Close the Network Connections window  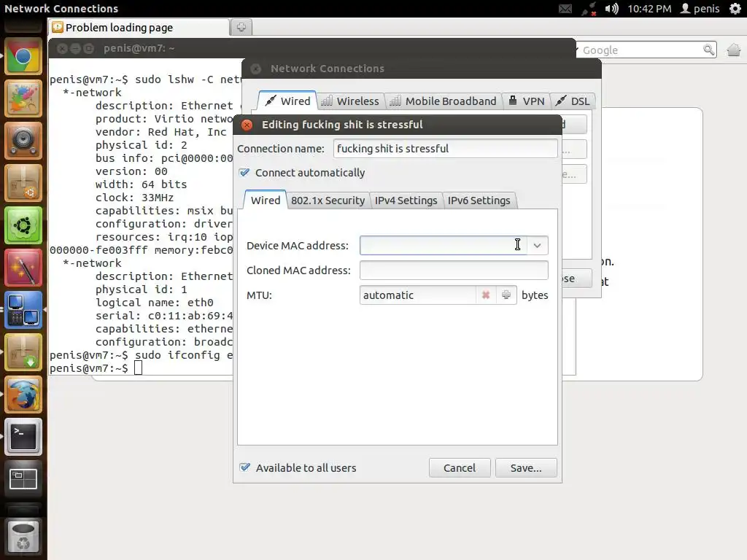point(256,69)
